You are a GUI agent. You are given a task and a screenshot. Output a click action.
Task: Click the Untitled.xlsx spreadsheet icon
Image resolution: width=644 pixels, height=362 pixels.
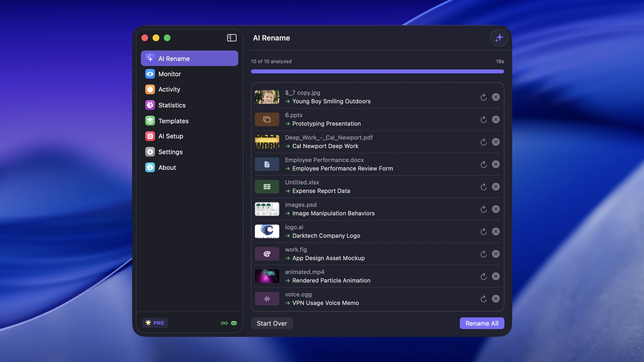pos(267,187)
